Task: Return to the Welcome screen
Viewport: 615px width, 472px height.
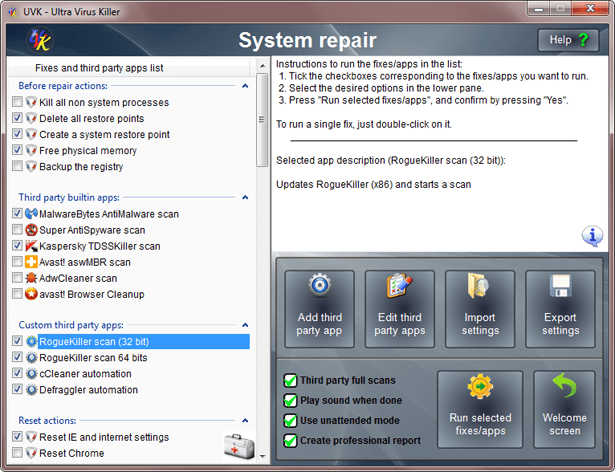Action: [x=564, y=409]
